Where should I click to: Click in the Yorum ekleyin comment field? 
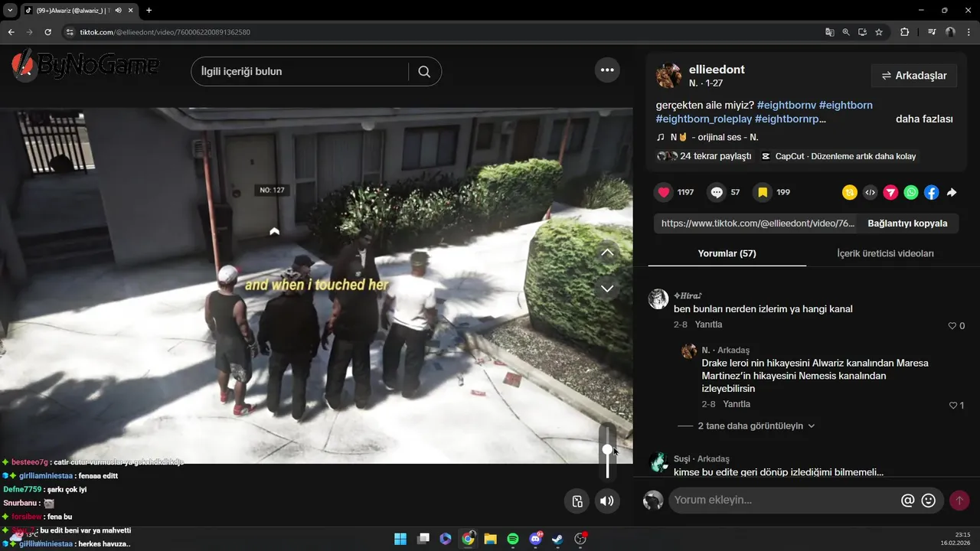coord(781,500)
